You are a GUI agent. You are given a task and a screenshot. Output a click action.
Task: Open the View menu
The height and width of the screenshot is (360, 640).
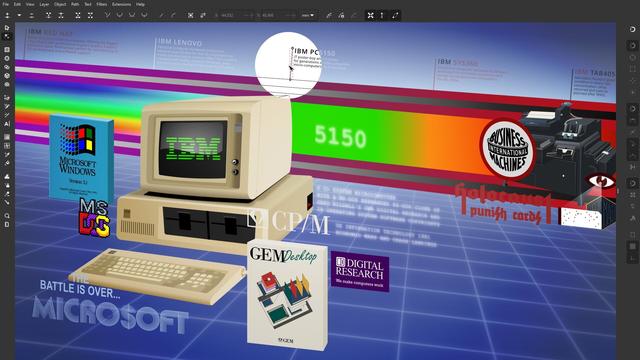pyautogui.click(x=30, y=4)
